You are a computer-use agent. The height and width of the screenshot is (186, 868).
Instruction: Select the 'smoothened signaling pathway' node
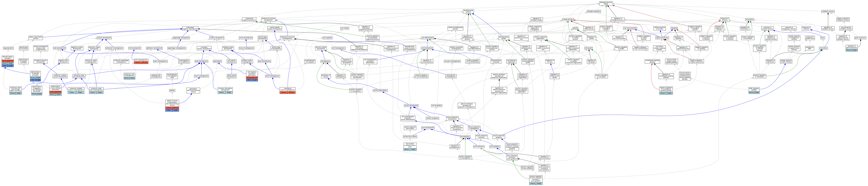click(652, 61)
